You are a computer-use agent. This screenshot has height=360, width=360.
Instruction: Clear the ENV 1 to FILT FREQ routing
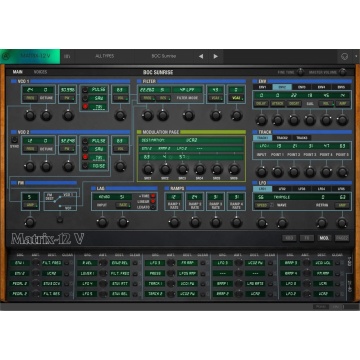point(67,263)
